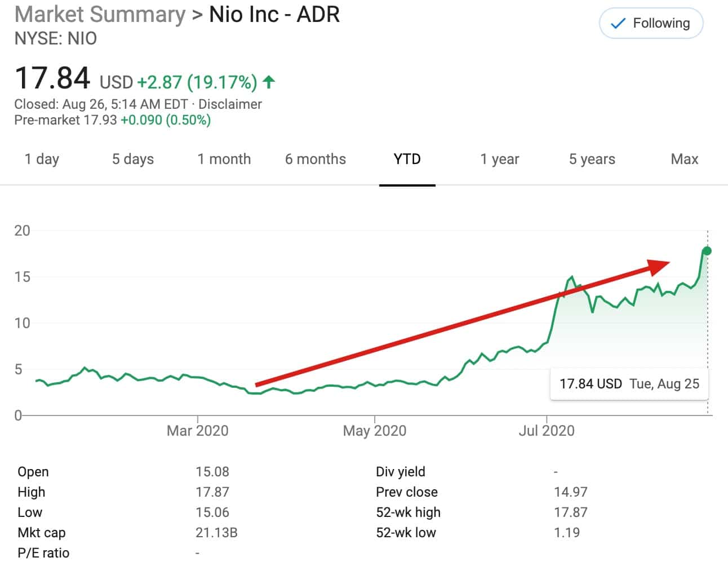
Task: Select the 5 days range tab
Action: (x=133, y=160)
